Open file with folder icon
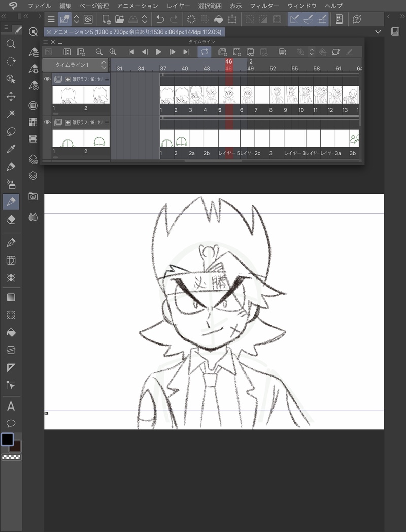This screenshot has width=406, height=532. click(x=119, y=19)
